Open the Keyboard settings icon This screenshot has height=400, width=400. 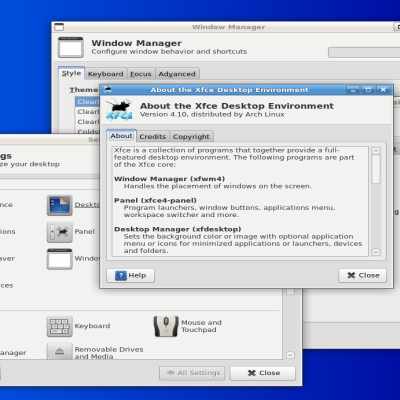59,326
